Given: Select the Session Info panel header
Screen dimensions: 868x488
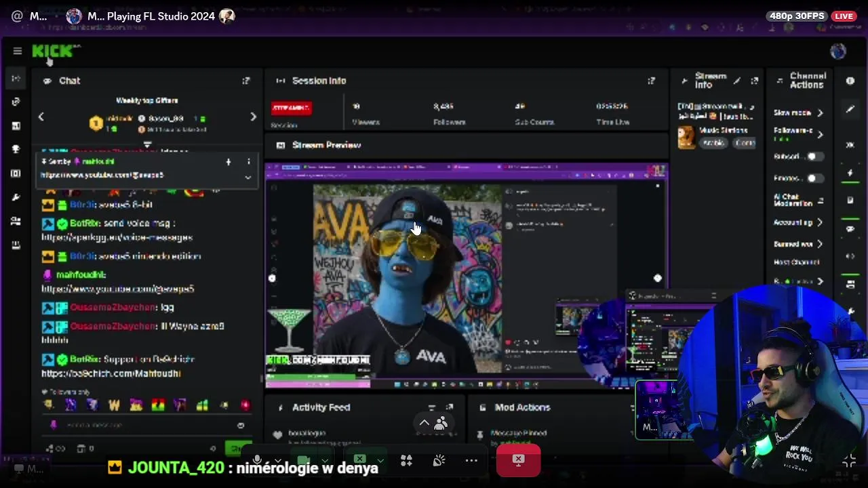Looking at the screenshot, I should point(319,81).
